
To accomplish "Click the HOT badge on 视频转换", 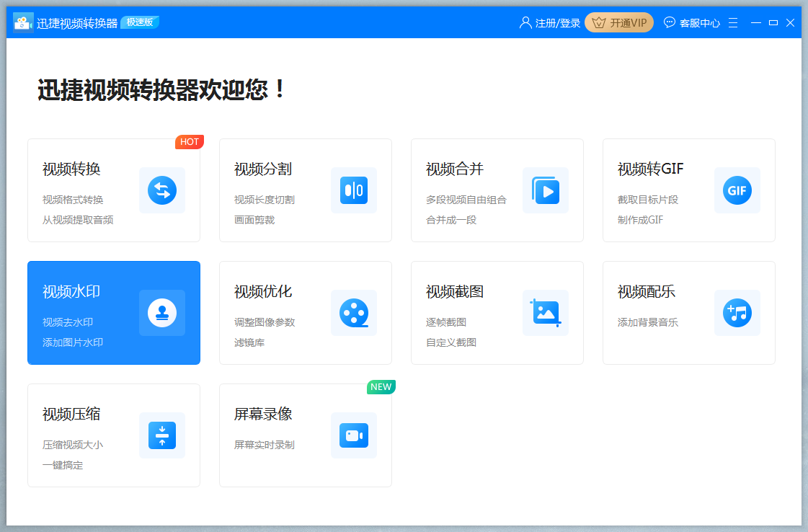I will (x=190, y=142).
